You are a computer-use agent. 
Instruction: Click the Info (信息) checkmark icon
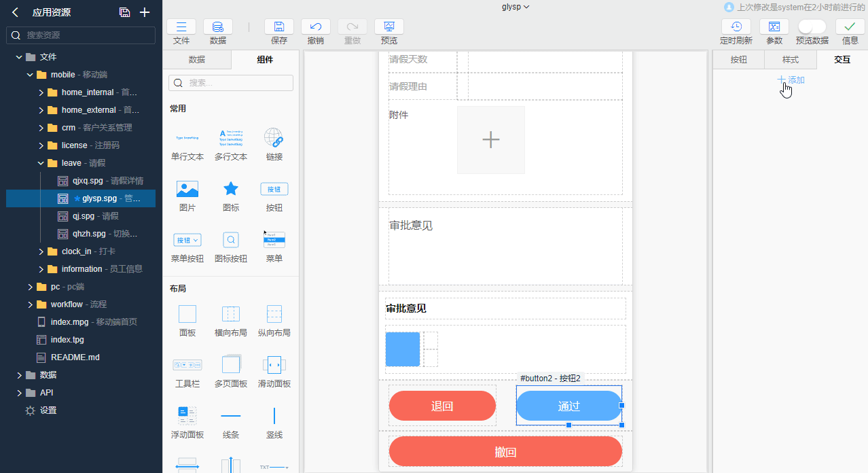tap(850, 27)
